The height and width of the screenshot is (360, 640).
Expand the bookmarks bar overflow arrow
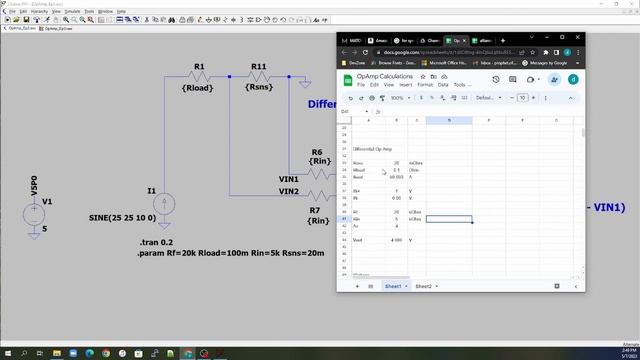click(577, 63)
